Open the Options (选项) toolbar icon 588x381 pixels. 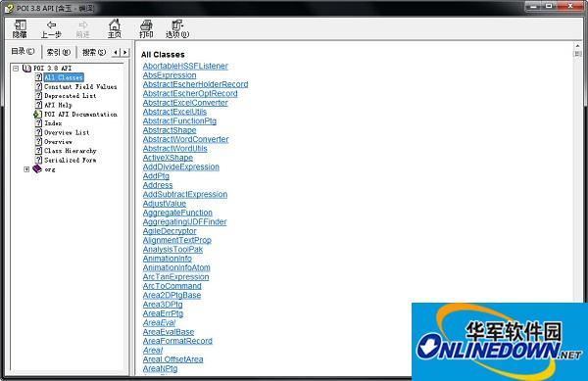pyautogui.click(x=177, y=25)
